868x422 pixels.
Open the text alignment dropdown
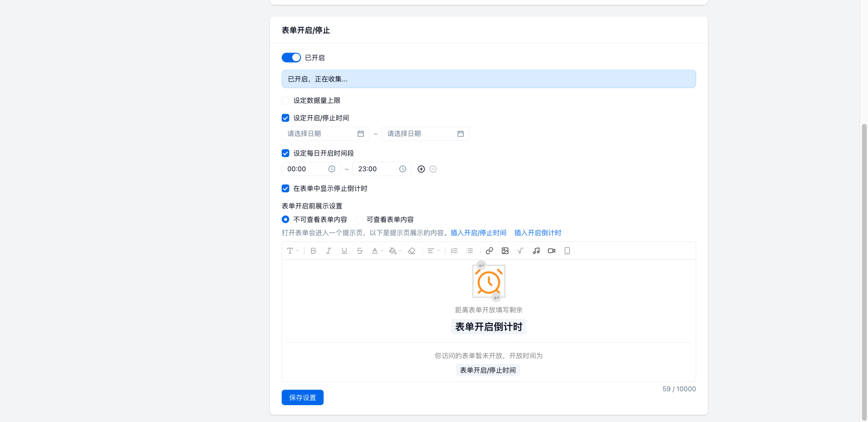pos(433,251)
